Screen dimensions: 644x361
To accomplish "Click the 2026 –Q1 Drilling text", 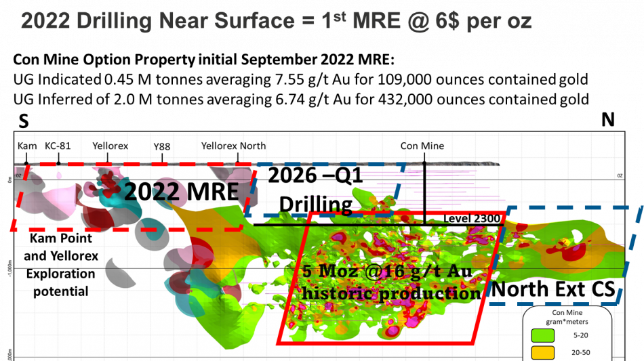I will [x=316, y=190].
